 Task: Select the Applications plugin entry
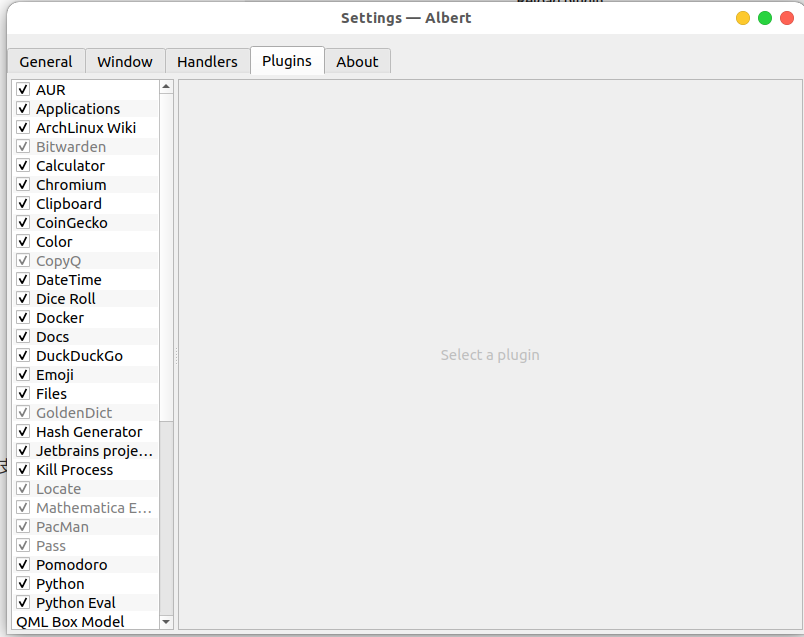(78, 109)
